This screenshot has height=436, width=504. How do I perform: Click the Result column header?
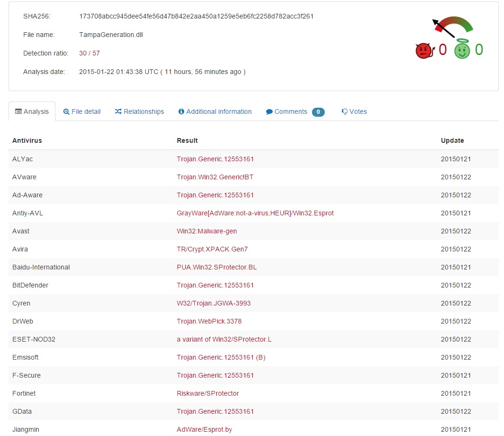[x=187, y=140]
